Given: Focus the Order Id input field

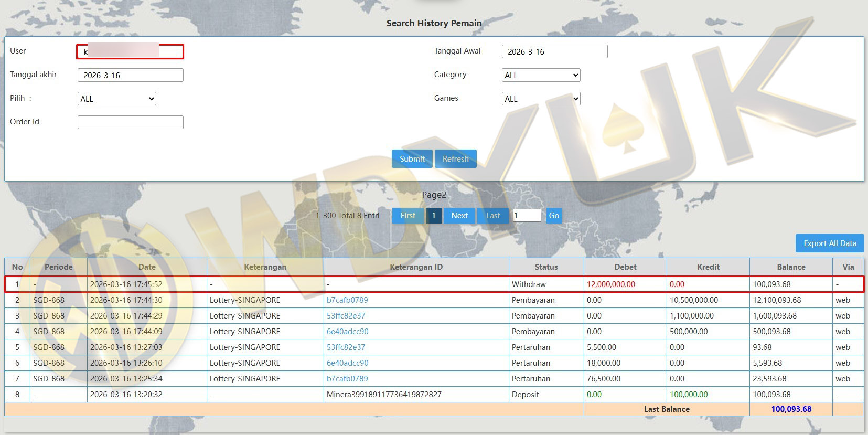Looking at the screenshot, I should (x=130, y=122).
